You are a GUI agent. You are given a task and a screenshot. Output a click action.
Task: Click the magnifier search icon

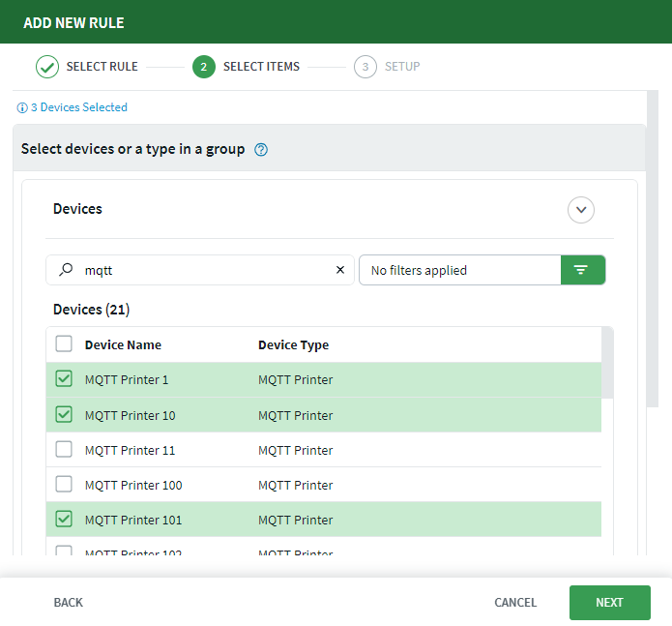click(66, 270)
